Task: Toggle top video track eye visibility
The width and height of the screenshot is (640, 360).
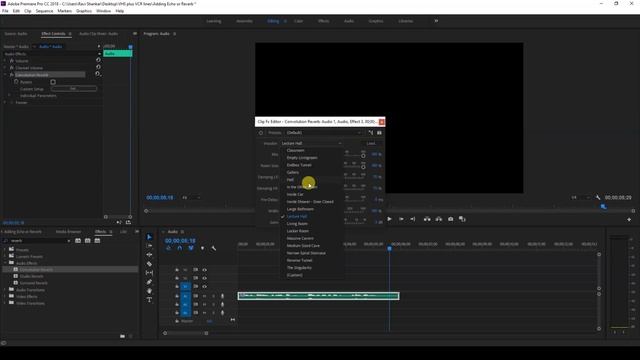Action: (204, 270)
